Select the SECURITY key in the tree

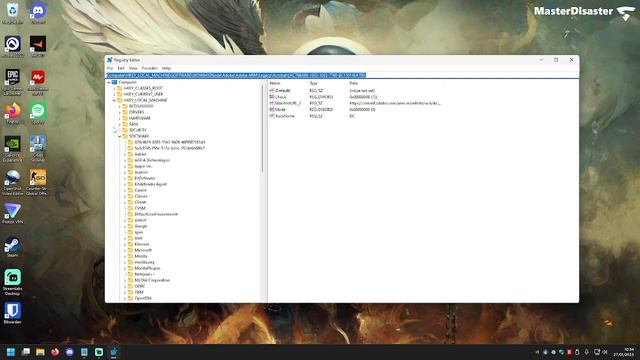coord(138,130)
